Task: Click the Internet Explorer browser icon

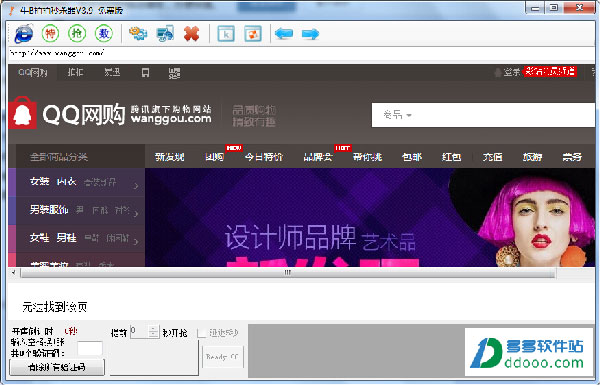Action: [x=24, y=34]
